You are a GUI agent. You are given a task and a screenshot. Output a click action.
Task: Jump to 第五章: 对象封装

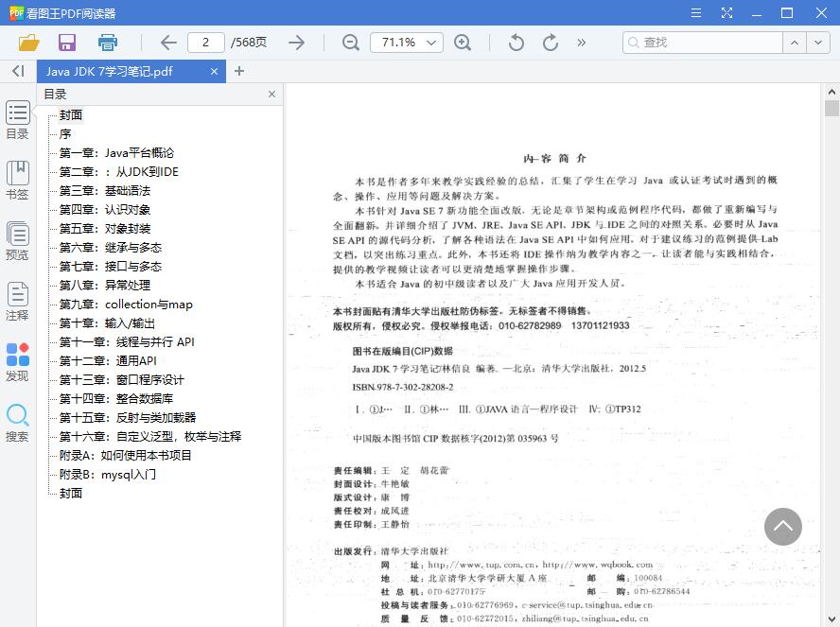[x=104, y=229]
